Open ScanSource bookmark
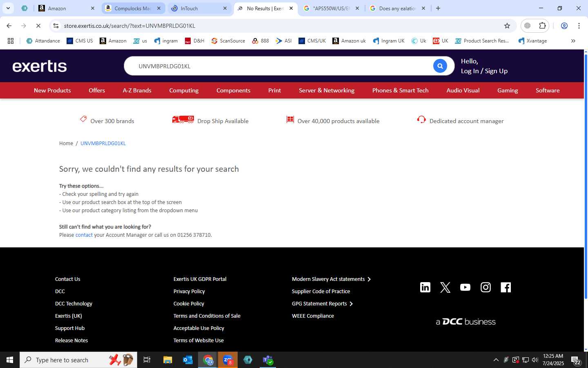The height and width of the screenshot is (368, 588). [228, 41]
